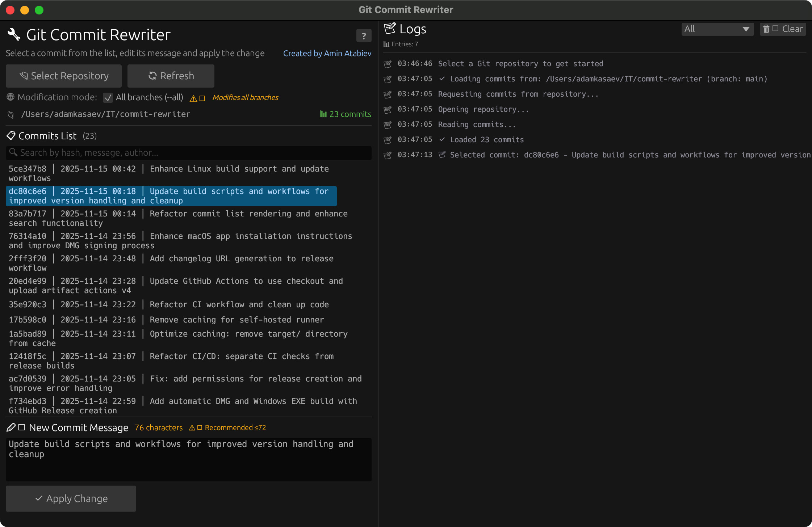Select commit 17b598c0 Remove caching for self-hosted runner
The height and width of the screenshot is (527, 812).
(x=166, y=320)
